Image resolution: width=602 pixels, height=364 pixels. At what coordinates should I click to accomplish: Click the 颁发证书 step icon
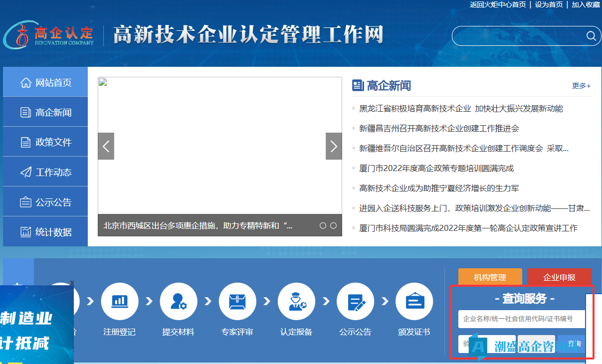click(414, 301)
